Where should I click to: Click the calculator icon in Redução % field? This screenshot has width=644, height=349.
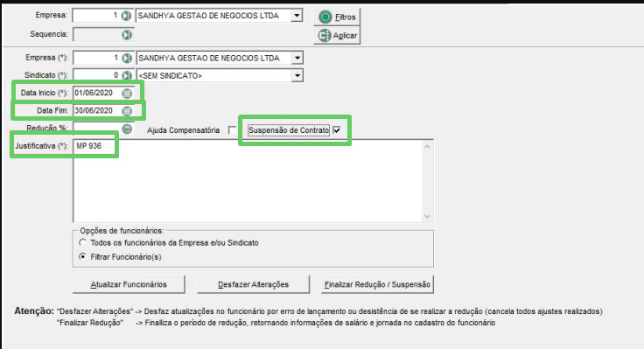pos(127,129)
